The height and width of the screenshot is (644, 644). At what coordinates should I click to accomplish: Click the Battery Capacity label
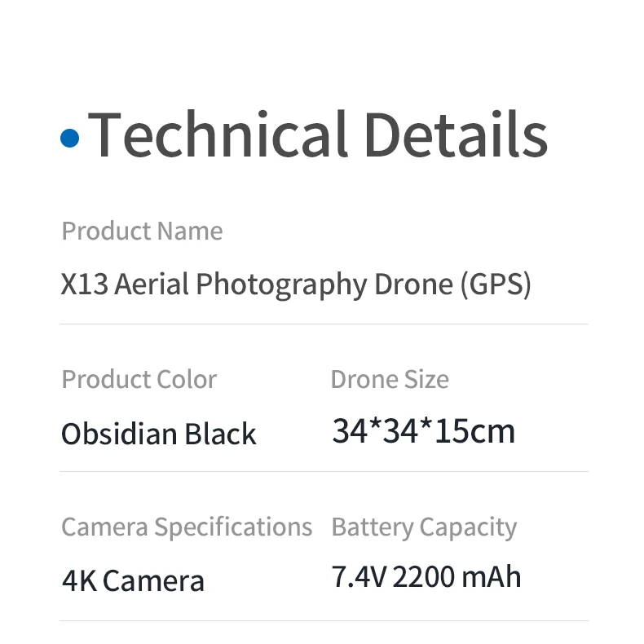[424, 527]
